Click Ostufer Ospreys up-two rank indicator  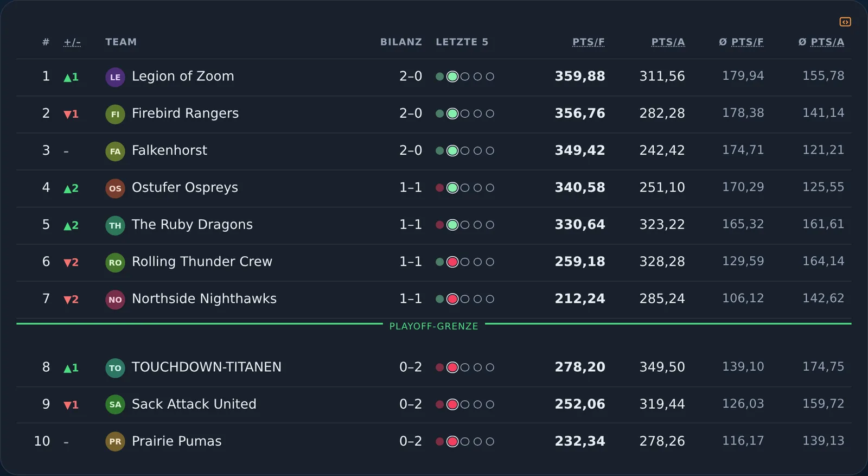tap(71, 188)
